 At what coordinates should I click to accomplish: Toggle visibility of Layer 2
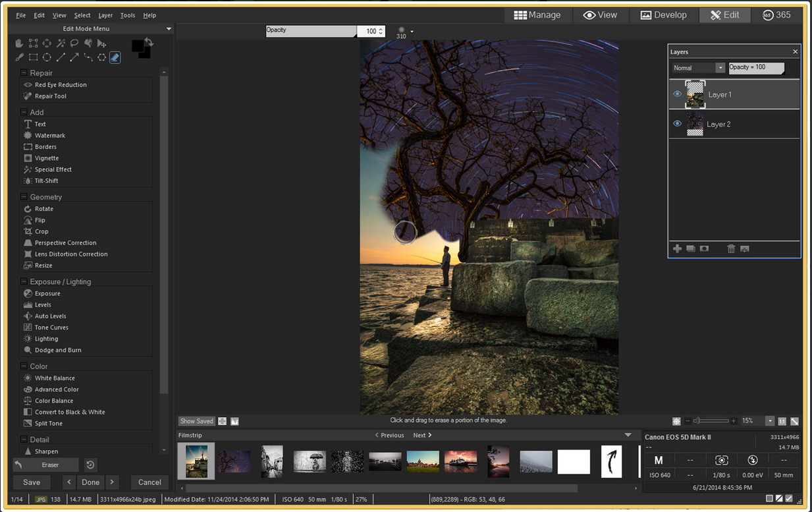coord(677,124)
